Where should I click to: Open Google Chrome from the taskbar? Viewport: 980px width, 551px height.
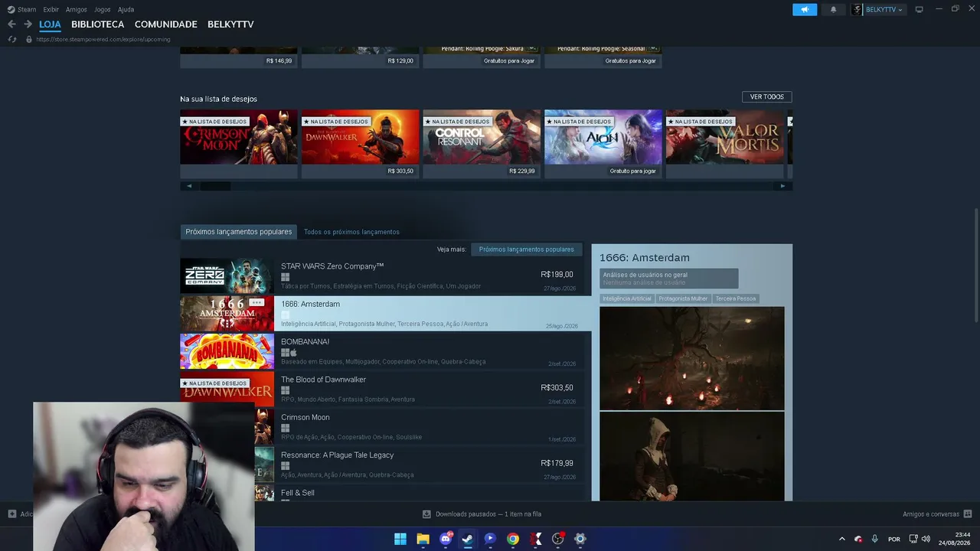tap(513, 539)
